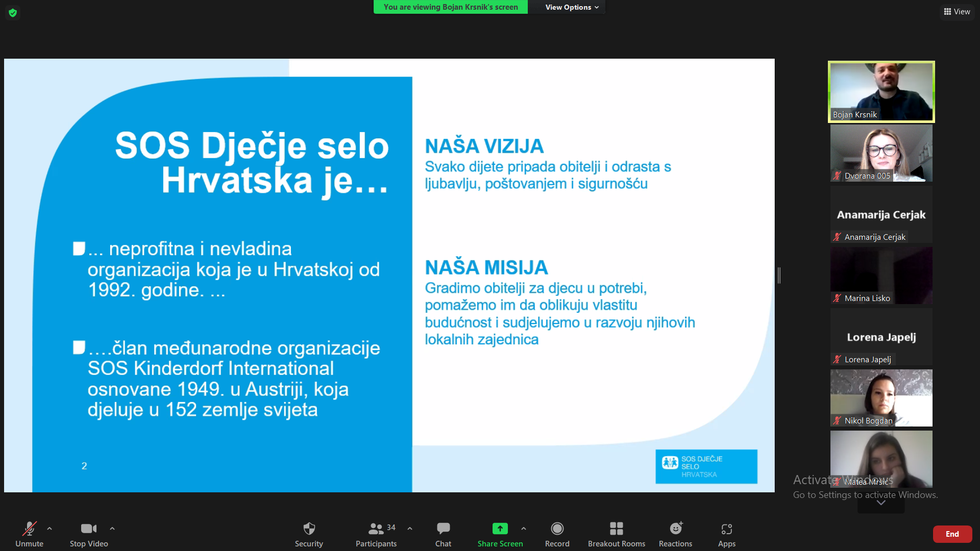Select Lorena Japelj participant tile
Viewport: 980px width, 551px height.
(x=881, y=337)
